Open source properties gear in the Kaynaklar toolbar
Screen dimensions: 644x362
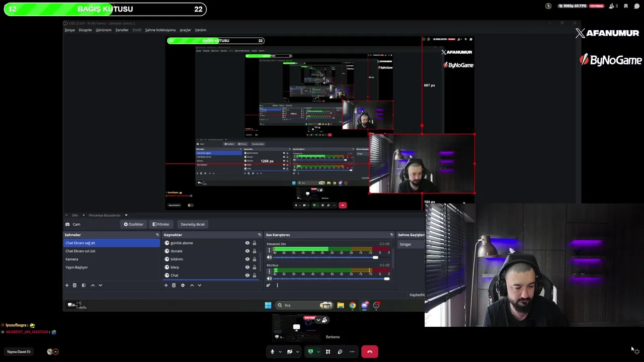tap(183, 285)
